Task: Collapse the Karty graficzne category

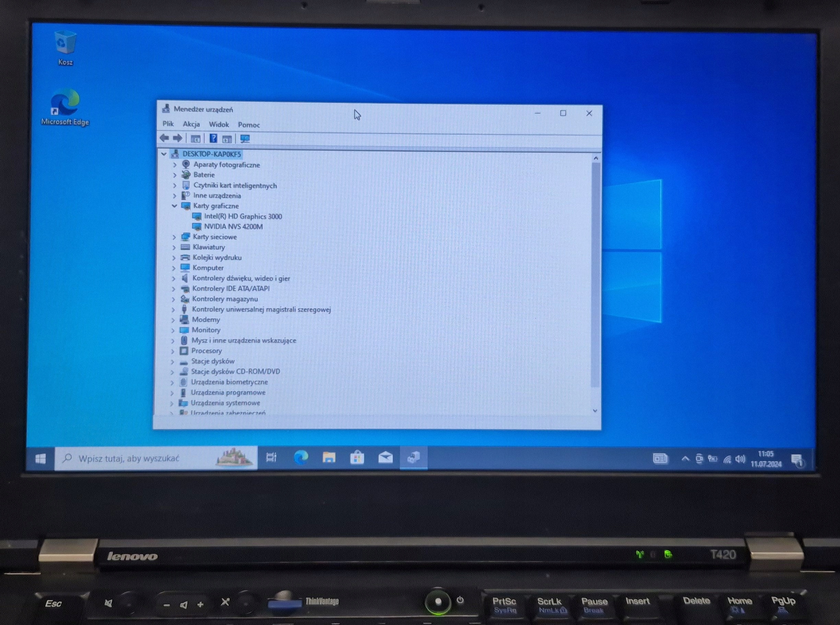Action: point(174,206)
